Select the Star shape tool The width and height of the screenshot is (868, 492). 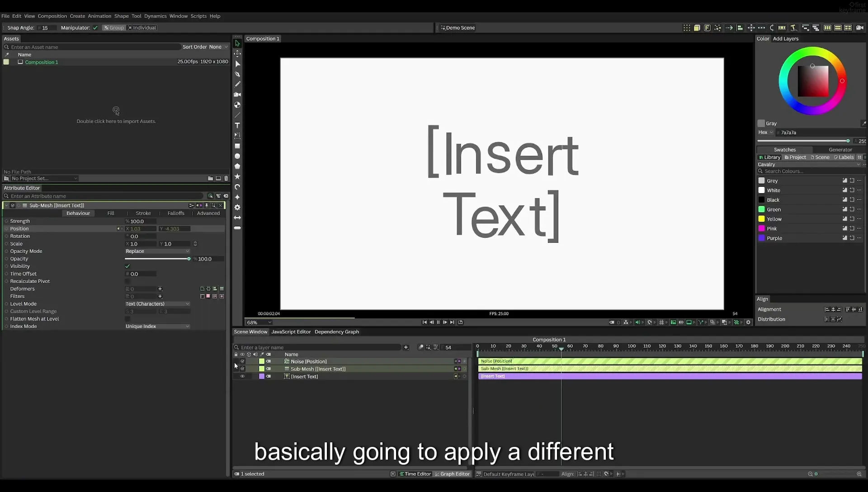click(x=237, y=177)
